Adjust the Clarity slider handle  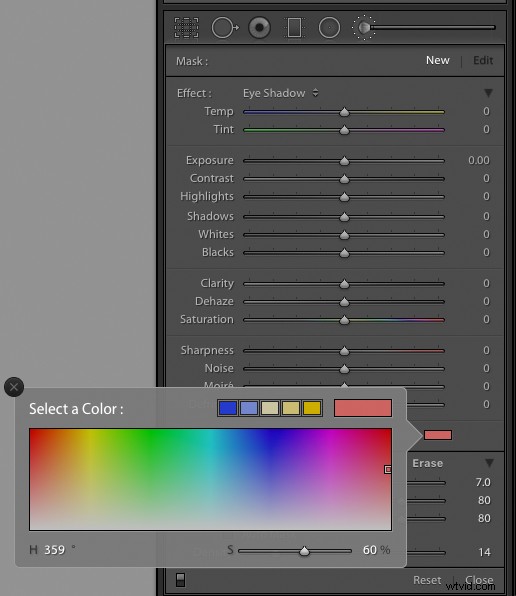[x=344, y=284]
